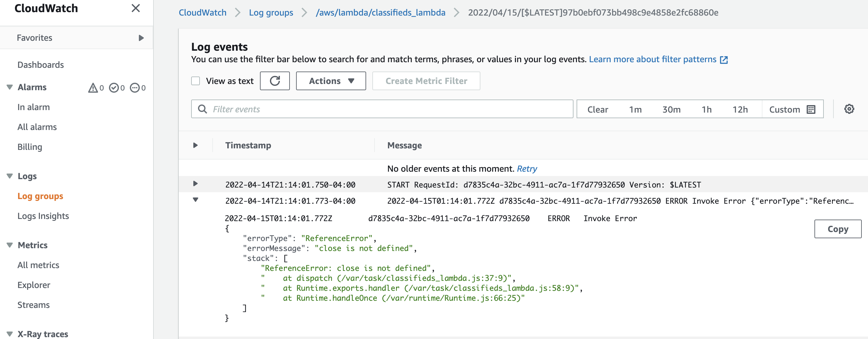The width and height of the screenshot is (868, 339).
Task: Close the CloudWatch sidebar with the X
Action: [x=135, y=8]
